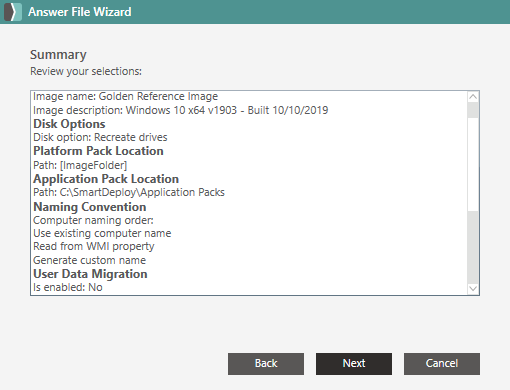Select the Disk option: Recreate drives line

click(100, 137)
